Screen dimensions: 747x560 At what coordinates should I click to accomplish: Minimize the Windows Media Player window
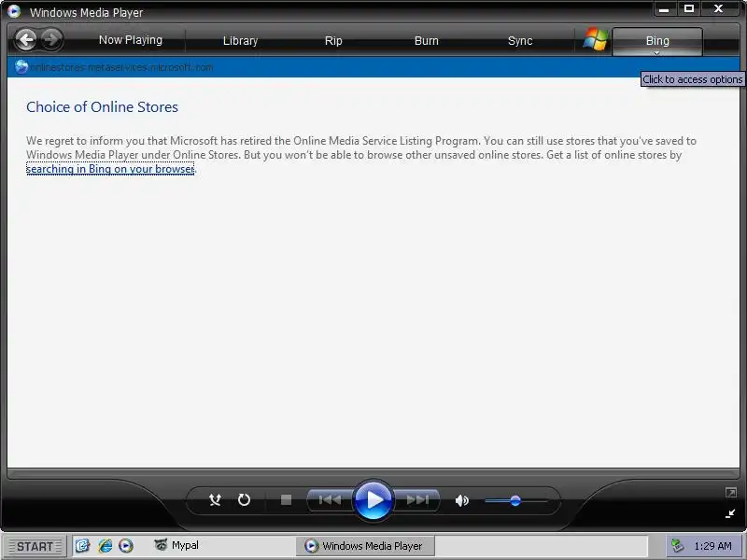coord(664,8)
